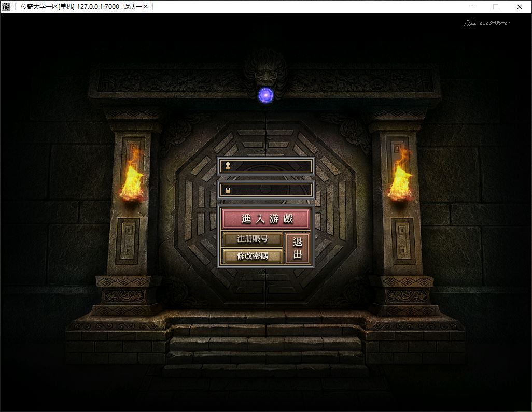532x412 pixels.
Task: Open 注册賬号 account registration
Action: pyautogui.click(x=253, y=239)
